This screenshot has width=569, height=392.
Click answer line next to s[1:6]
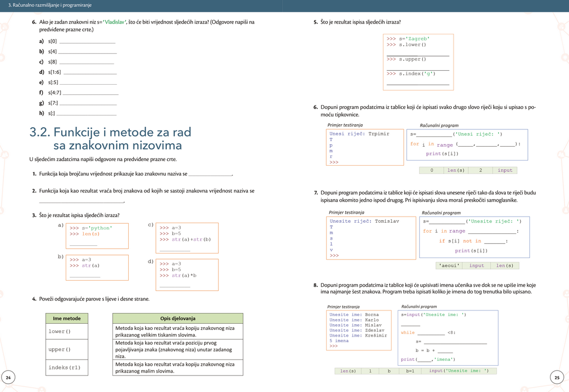[x=90, y=73]
